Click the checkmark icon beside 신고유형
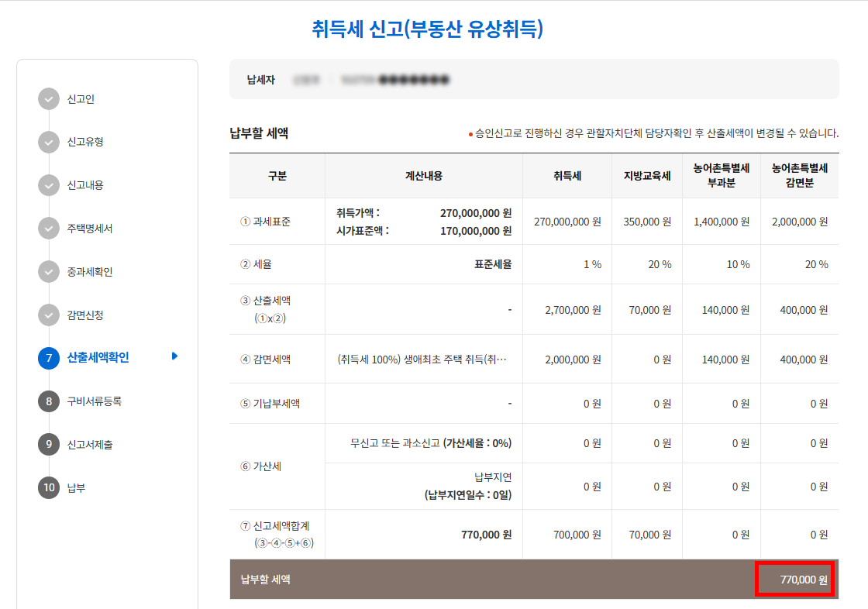 coord(48,142)
